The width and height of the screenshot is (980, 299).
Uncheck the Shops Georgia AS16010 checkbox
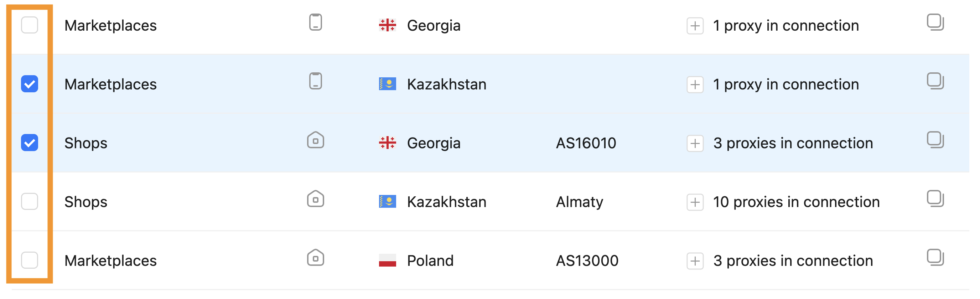pos(29,143)
